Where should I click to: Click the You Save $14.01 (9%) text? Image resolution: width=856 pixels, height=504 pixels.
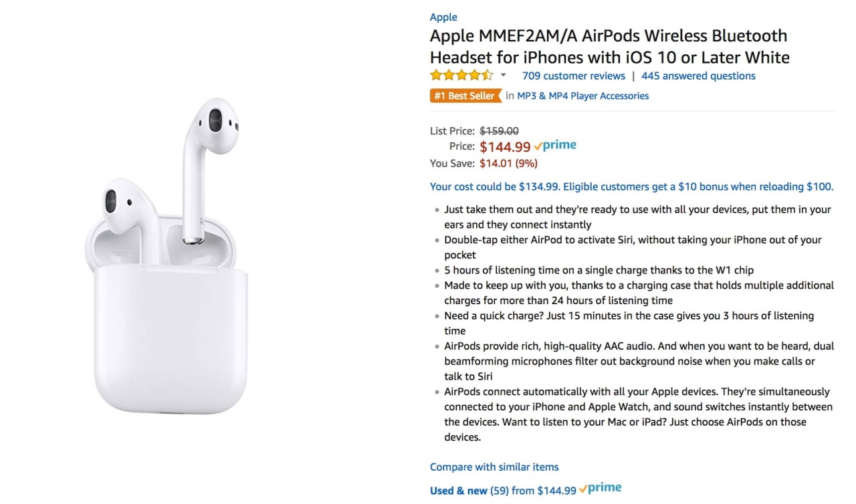pyautogui.click(x=508, y=163)
